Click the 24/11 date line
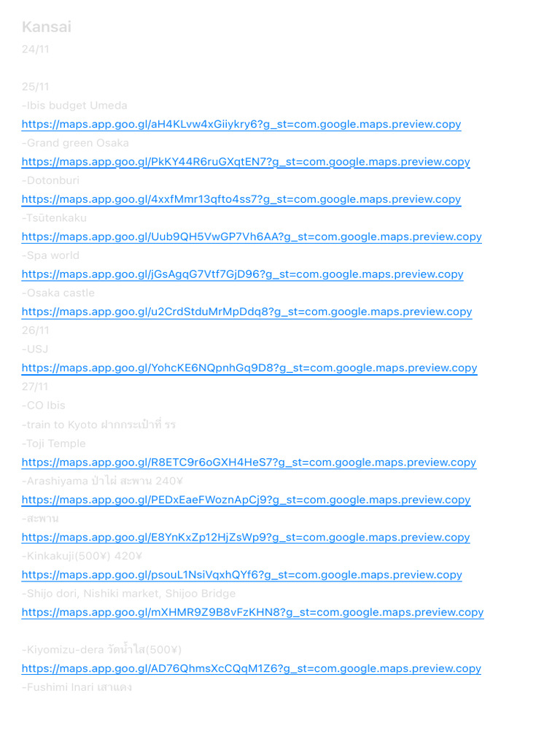 [35, 49]
